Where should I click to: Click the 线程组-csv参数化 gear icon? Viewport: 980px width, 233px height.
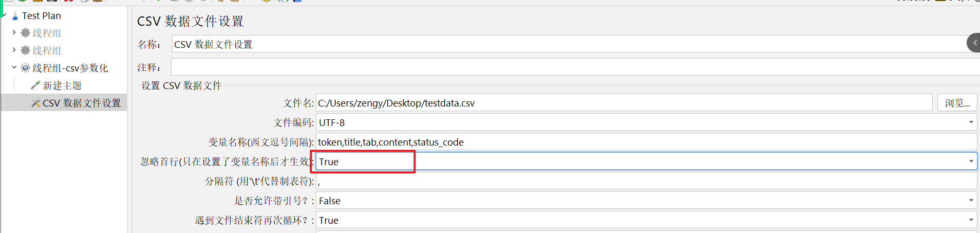25,68
